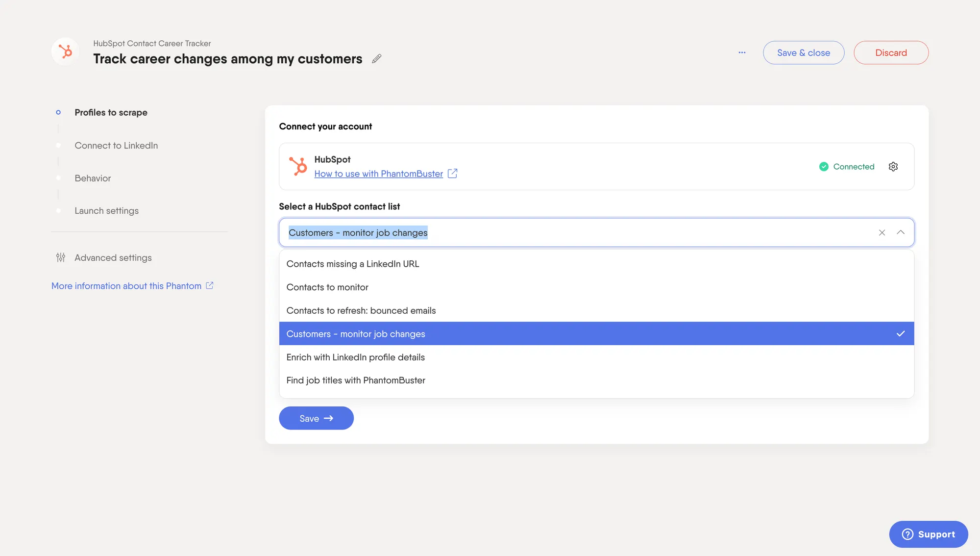Open external link icon beside PhantomBuster guide
Image resolution: width=980 pixels, height=556 pixels.
[x=452, y=174]
